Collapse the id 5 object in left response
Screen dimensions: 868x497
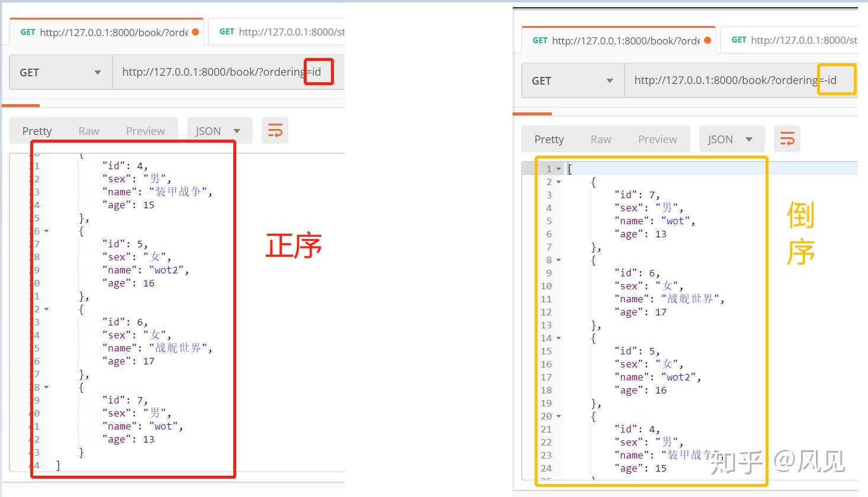(x=47, y=231)
